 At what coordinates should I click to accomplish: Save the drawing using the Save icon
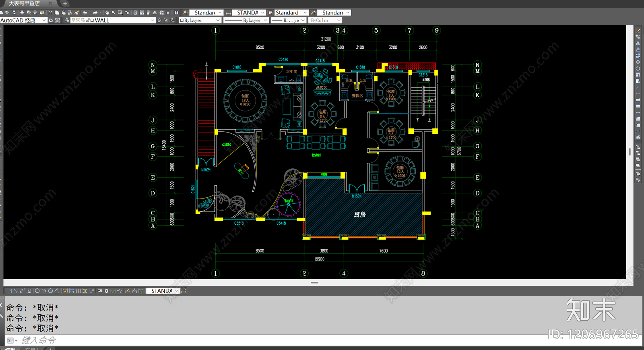(14, 12)
